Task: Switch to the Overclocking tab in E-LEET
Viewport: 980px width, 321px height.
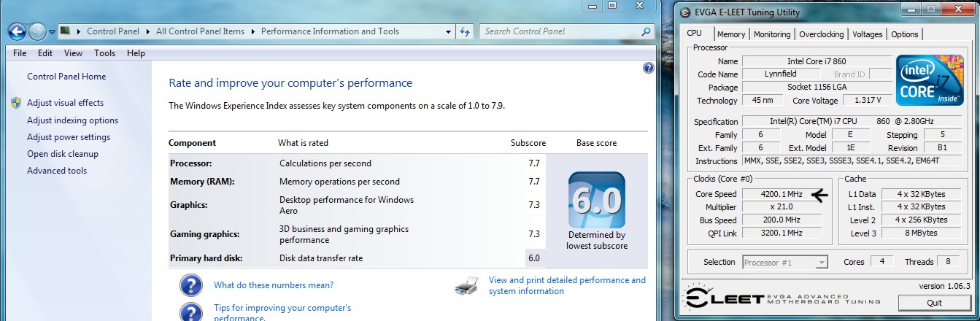Action: coord(821,34)
